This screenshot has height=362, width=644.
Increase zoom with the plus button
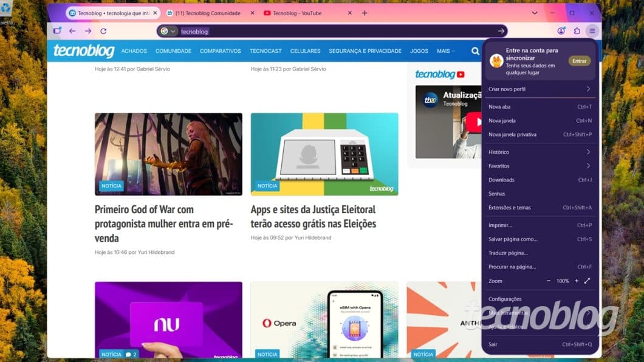tap(576, 281)
